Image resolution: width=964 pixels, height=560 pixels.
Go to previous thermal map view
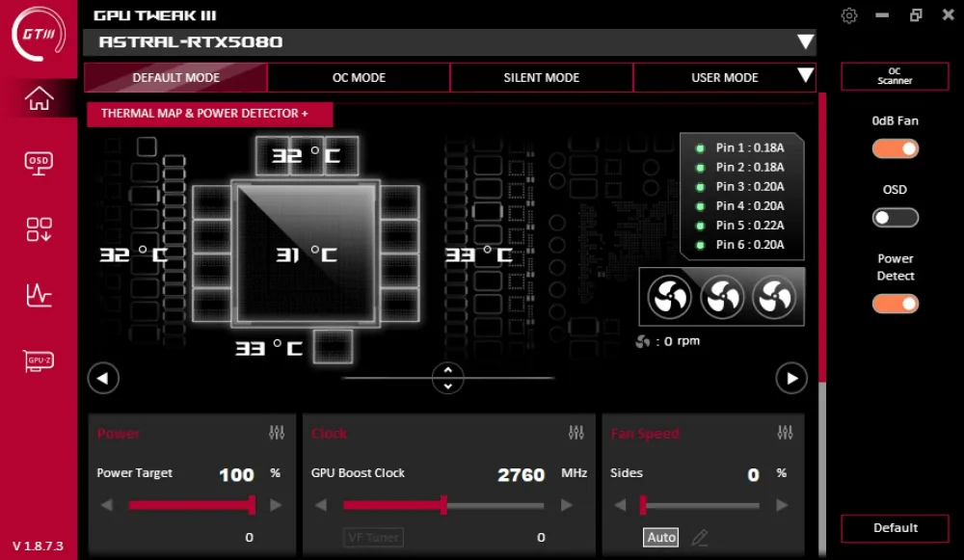tap(103, 378)
